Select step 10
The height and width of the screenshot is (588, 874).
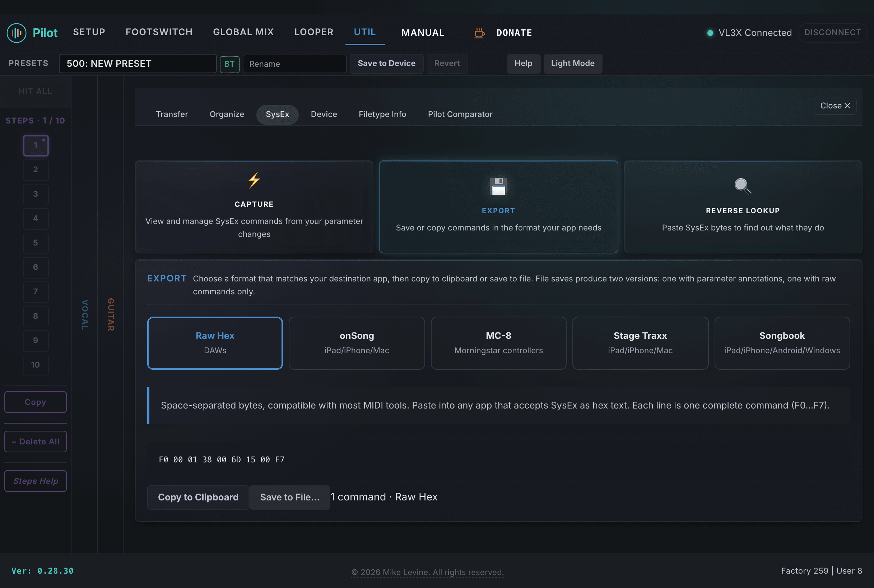coord(36,365)
